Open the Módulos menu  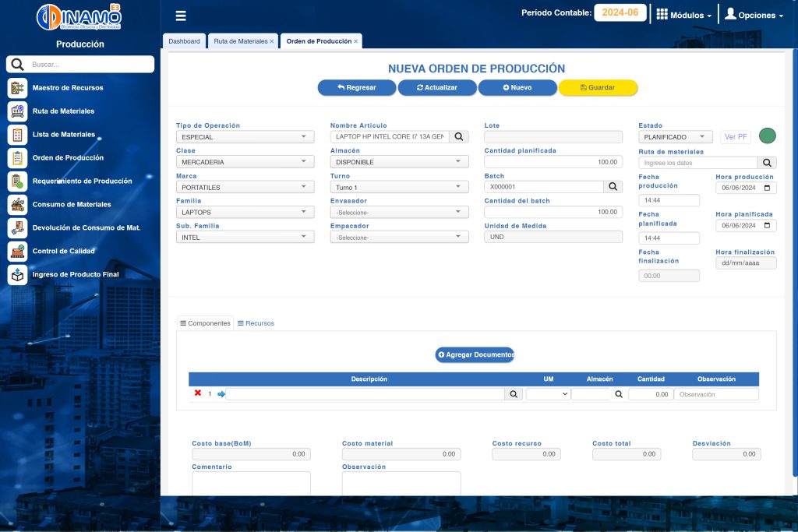[x=684, y=15]
